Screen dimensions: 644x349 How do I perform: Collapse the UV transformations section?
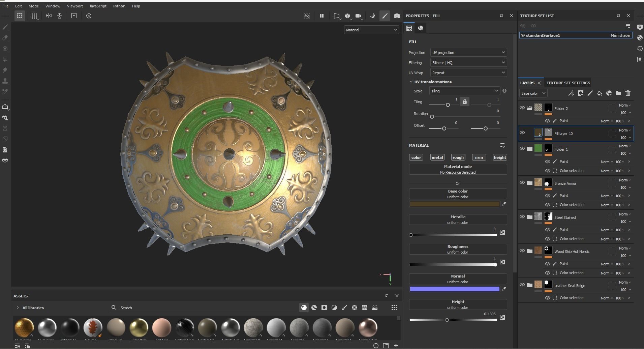[411, 82]
